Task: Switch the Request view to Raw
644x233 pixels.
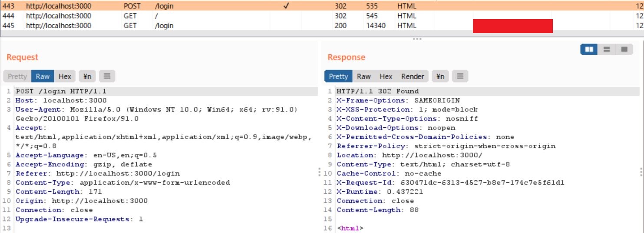Action: (43, 77)
